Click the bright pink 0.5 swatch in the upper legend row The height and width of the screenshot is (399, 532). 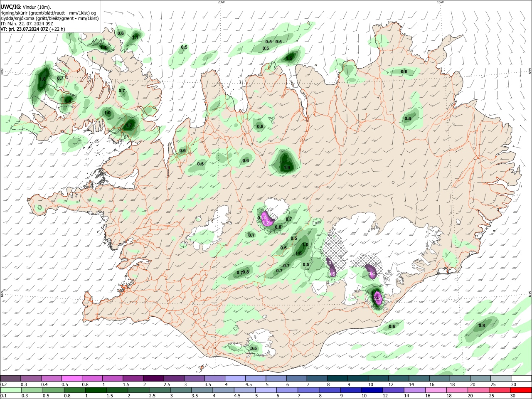click(x=72, y=378)
